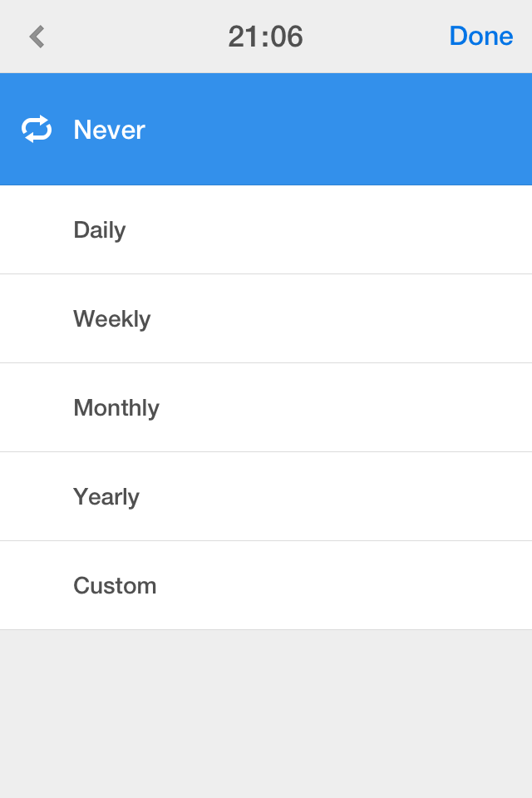Select the back navigation icon at top left

tap(36, 37)
